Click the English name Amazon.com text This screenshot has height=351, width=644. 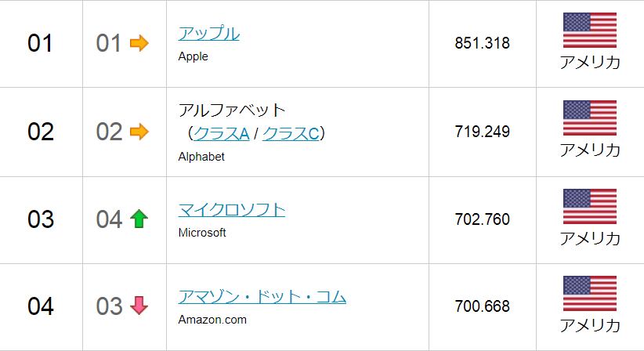(x=212, y=320)
